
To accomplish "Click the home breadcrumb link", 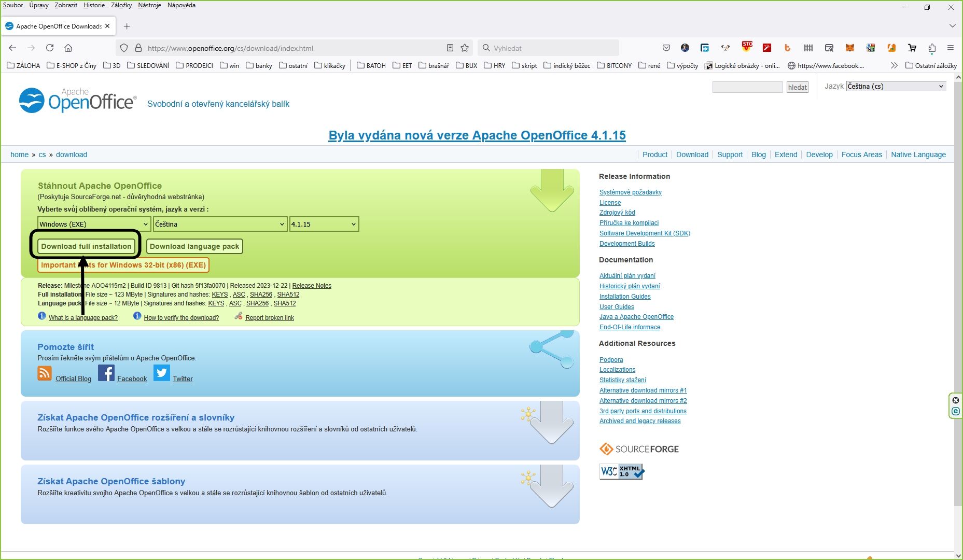I will point(19,155).
